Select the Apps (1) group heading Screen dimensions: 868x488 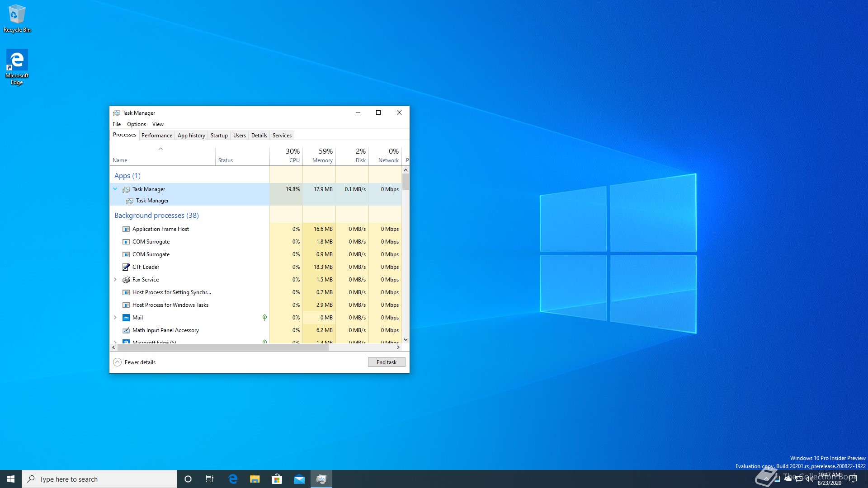tap(127, 176)
